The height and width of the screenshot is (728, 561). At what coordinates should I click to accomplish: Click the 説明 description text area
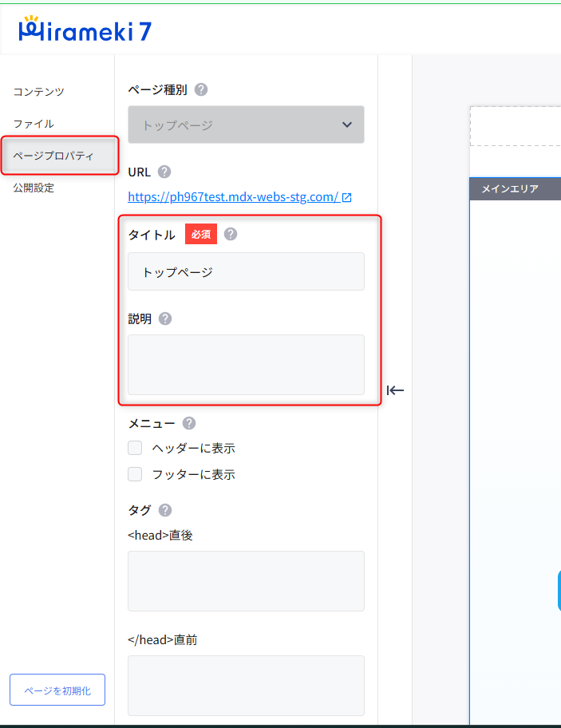[x=246, y=364]
